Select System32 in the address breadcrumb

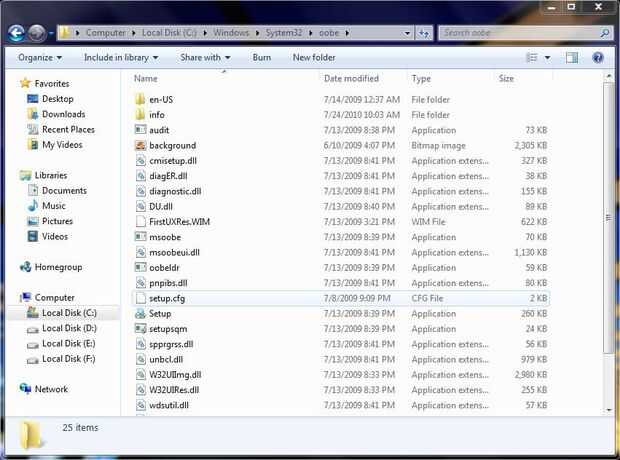coord(284,33)
